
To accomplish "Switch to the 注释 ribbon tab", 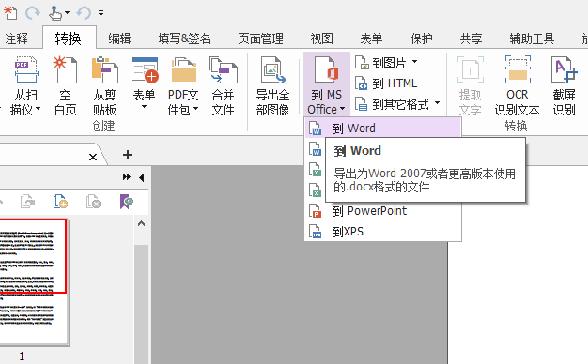I will pos(17,38).
